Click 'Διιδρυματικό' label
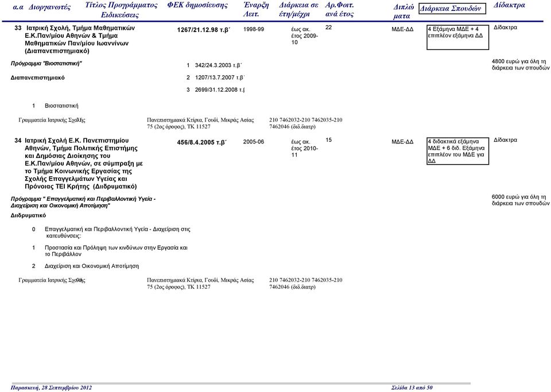This screenshot has height=392, width=551. coord(28,215)
